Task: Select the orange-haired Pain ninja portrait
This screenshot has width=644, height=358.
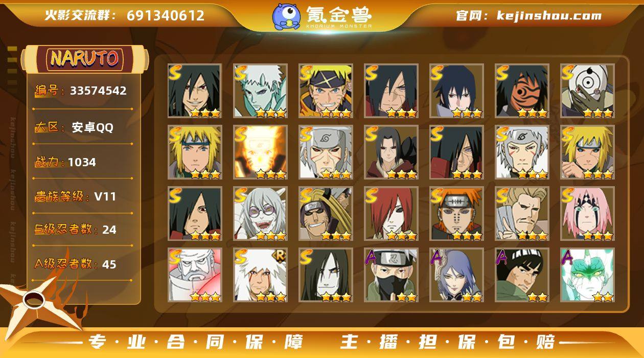Action: 456,214
